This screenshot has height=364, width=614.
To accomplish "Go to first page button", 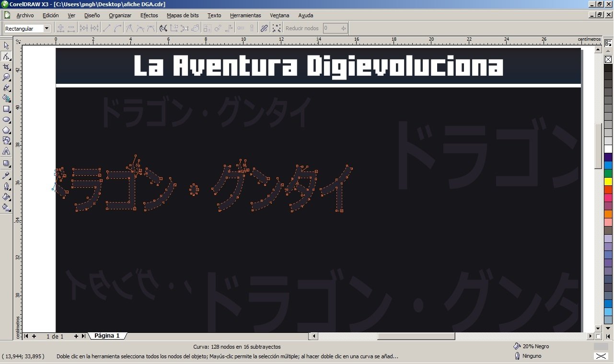I will 26,336.
